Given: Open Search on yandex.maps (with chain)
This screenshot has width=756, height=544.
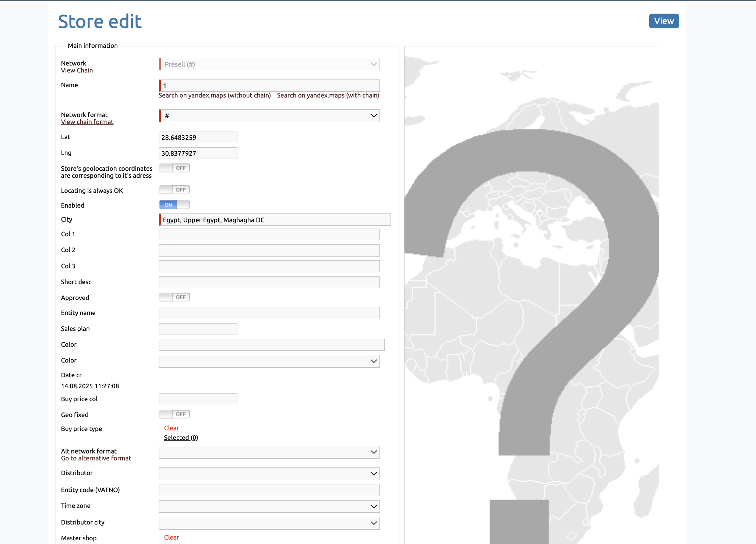Looking at the screenshot, I should pyautogui.click(x=328, y=95).
